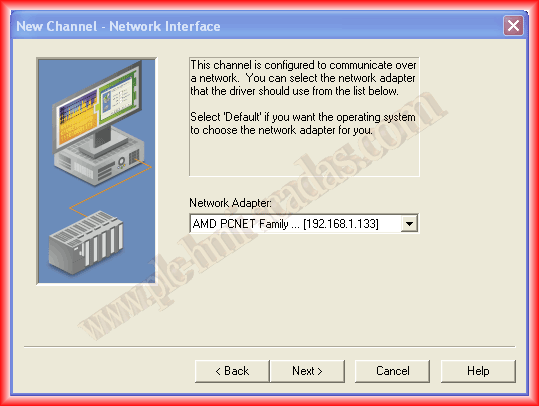
Task: Open Help for network interface
Action: 478,371
